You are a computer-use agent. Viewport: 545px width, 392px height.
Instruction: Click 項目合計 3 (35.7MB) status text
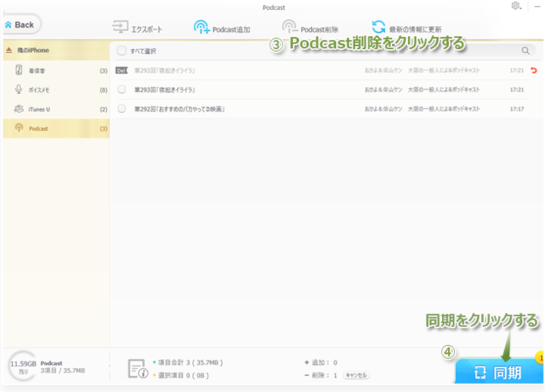[x=191, y=363]
